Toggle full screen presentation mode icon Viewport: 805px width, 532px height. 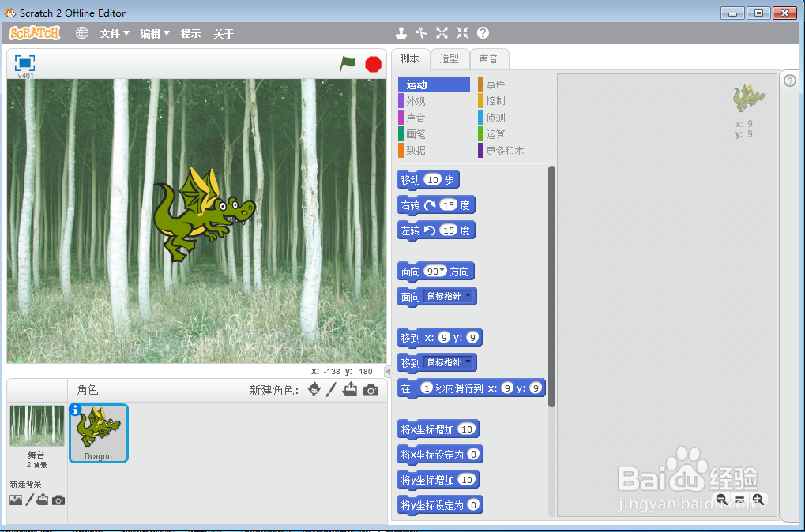click(x=24, y=63)
